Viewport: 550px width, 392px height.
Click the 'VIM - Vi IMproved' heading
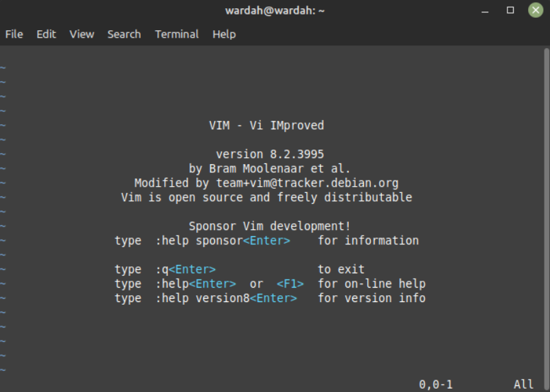[266, 126]
